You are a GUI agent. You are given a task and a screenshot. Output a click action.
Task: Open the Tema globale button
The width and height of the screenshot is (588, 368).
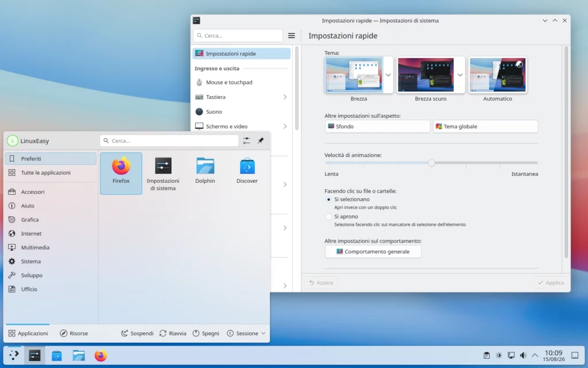pos(485,126)
